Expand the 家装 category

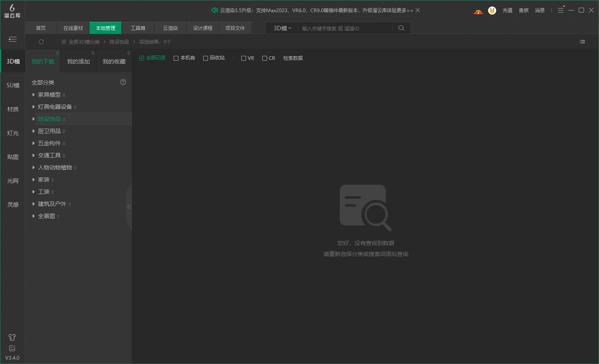coord(34,180)
